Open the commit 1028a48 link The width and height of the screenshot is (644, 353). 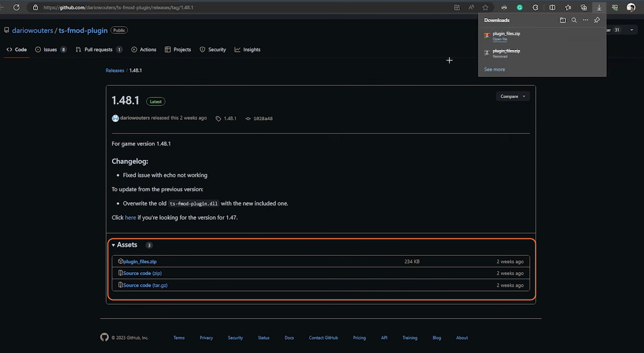pyautogui.click(x=259, y=119)
